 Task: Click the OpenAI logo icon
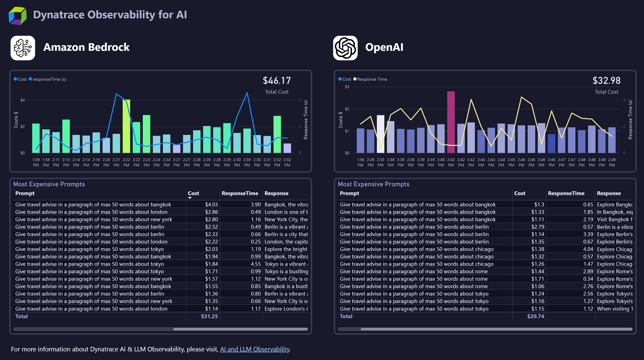pyautogui.click(x=346, y=47)
